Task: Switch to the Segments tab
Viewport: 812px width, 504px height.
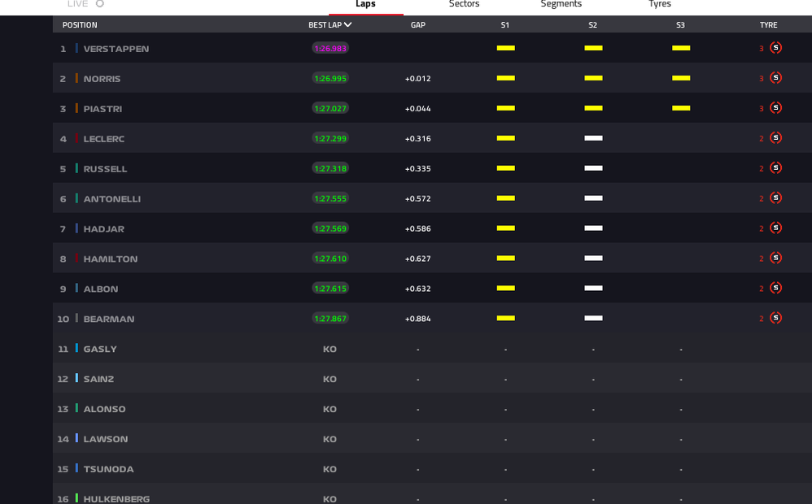Action: point(561,4)
